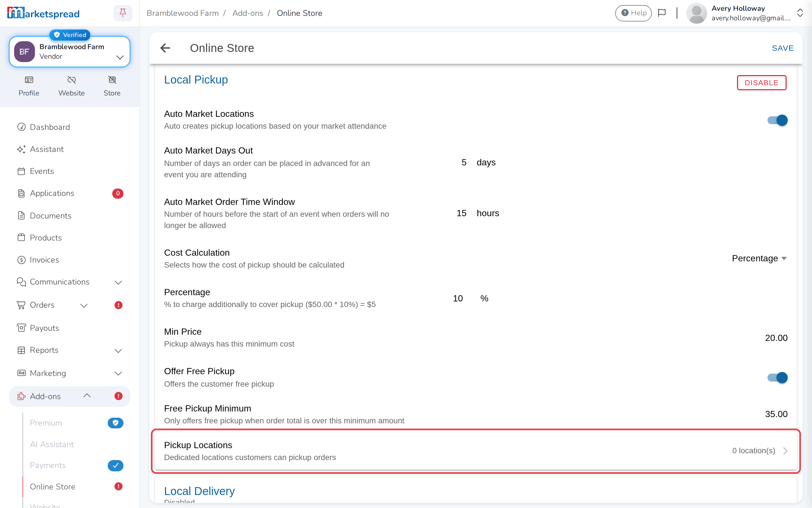Click the flag icon in header
Viewport: 812px width, 508px height.
pos(662,13)
